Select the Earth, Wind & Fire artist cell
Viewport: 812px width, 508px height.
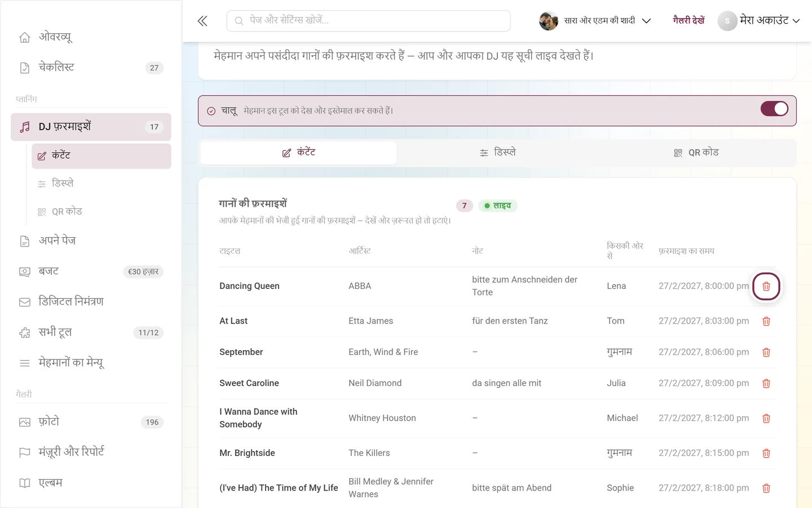point(383,352)
